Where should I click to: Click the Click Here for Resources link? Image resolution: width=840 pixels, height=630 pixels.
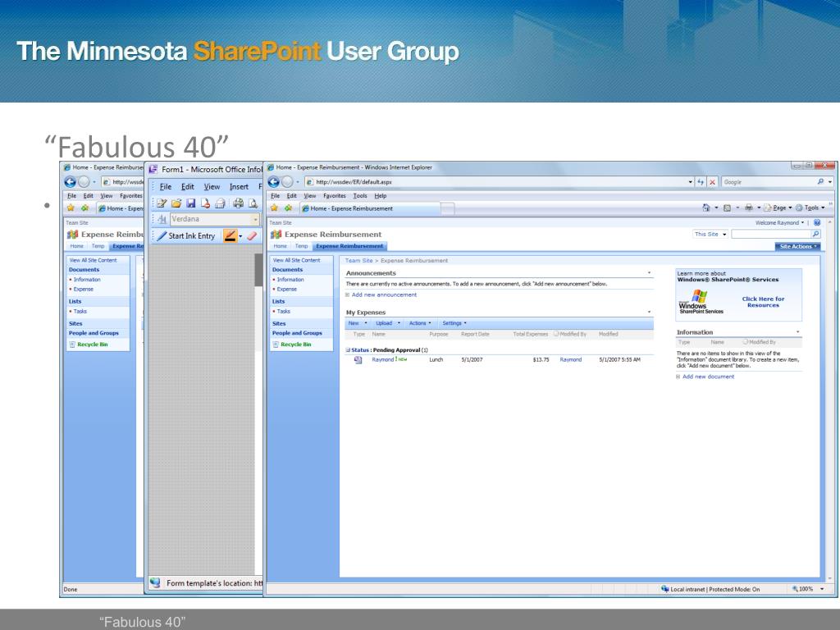pyautogui.click(x=763, y=302)
